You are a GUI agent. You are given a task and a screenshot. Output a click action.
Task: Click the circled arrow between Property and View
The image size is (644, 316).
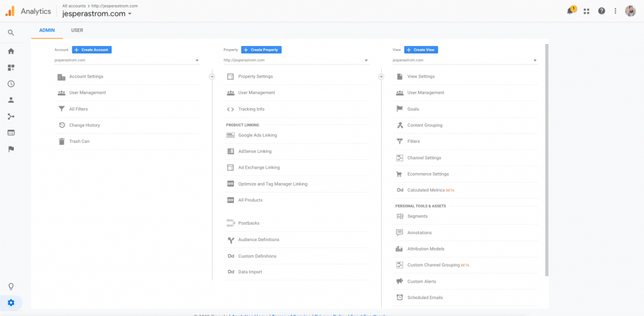[381, 76]
